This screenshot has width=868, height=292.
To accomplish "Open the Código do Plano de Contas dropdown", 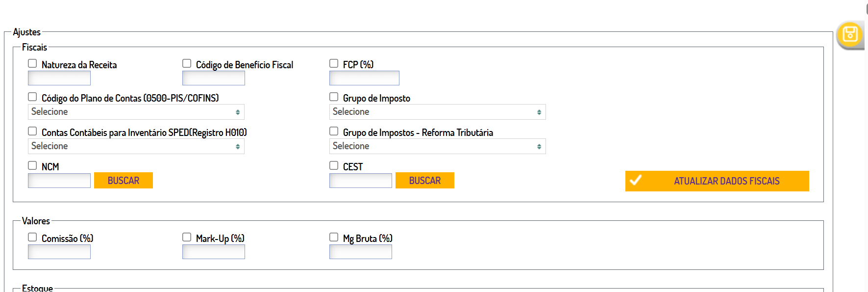I will [x=136, y=112].
